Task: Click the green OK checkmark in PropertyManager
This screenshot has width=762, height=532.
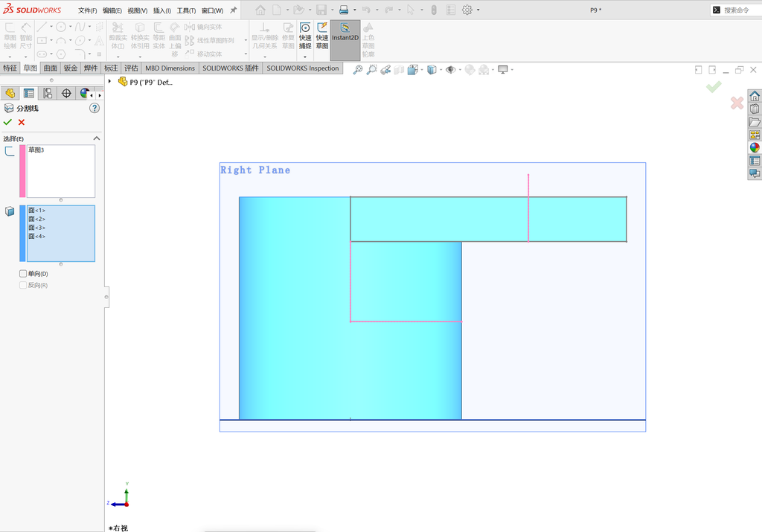Action: [x=7, y=123]
